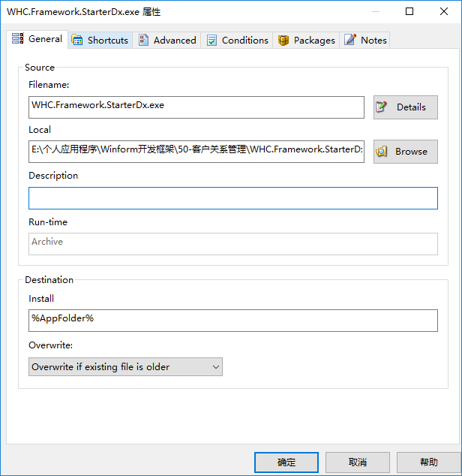This screenshot has height=476, width=462.
Task: Click the Install %AppFolder% field
Action: coord(233,321)
